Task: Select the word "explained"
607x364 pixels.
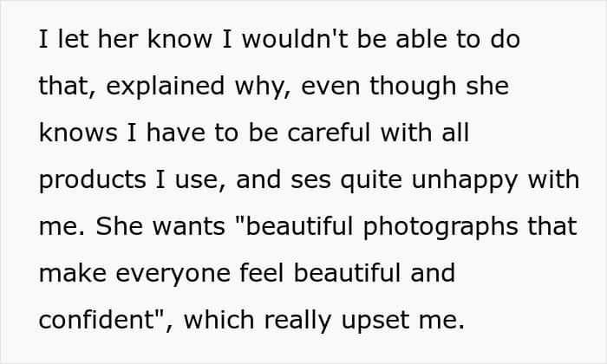Action: click(x=166, y=88)
